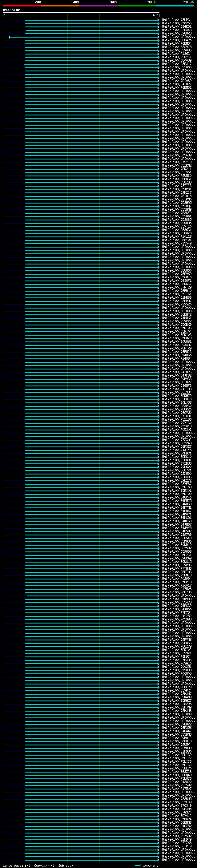Select the UniRef100_A8K9C4 label
The width and height of the screenshot is (197, 868).
pos(177,656)
